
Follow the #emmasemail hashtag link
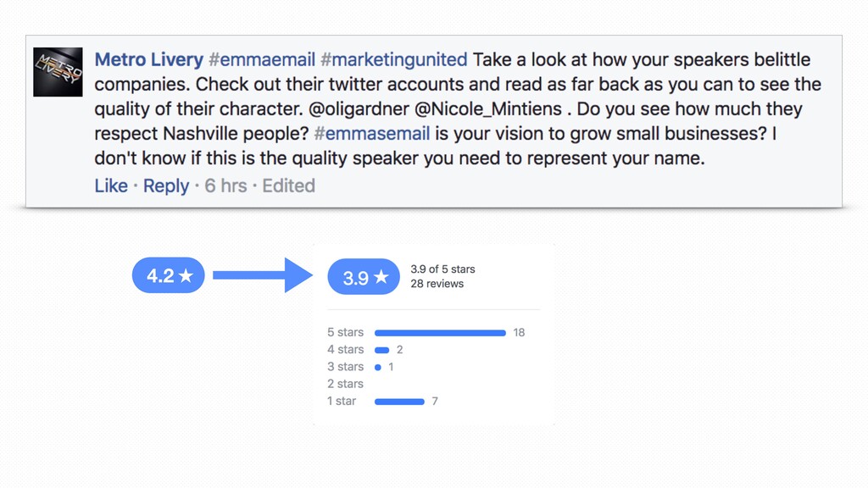[371, 133]
